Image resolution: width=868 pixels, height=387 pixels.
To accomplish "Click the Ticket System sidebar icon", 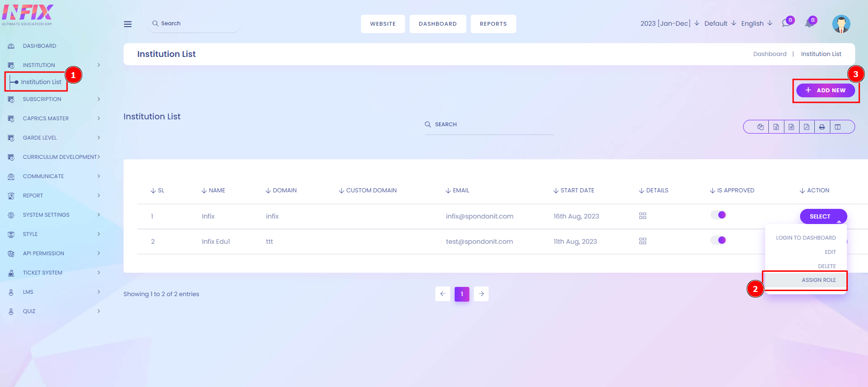I will click(11, 273).
